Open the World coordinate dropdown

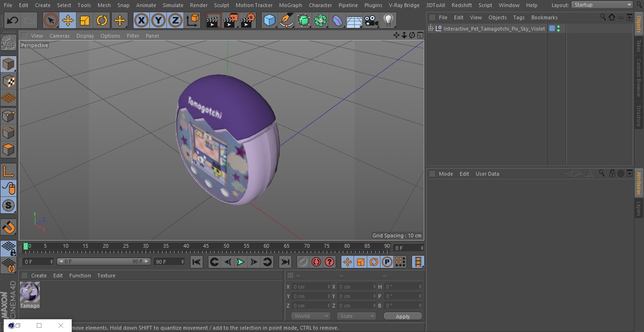click(x=311, y=316)
